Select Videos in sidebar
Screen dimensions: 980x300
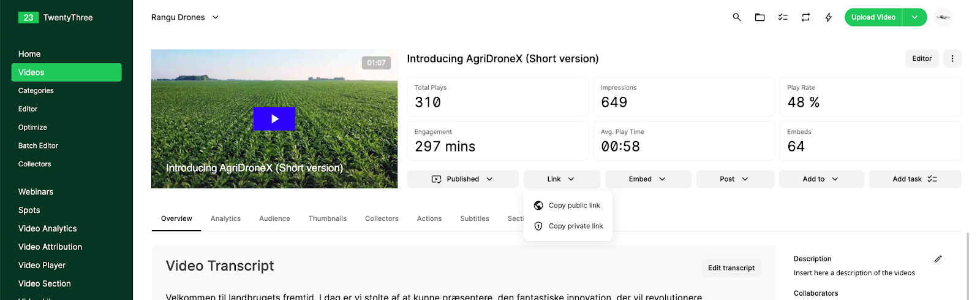[x=66, y=72]
